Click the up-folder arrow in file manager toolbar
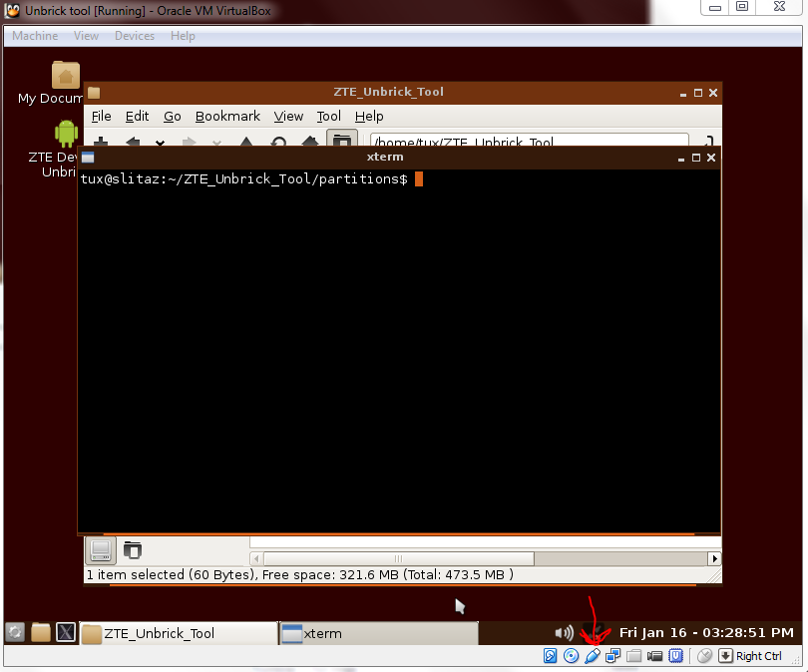Viewport: 808px width, 672px height. [246, 142]
